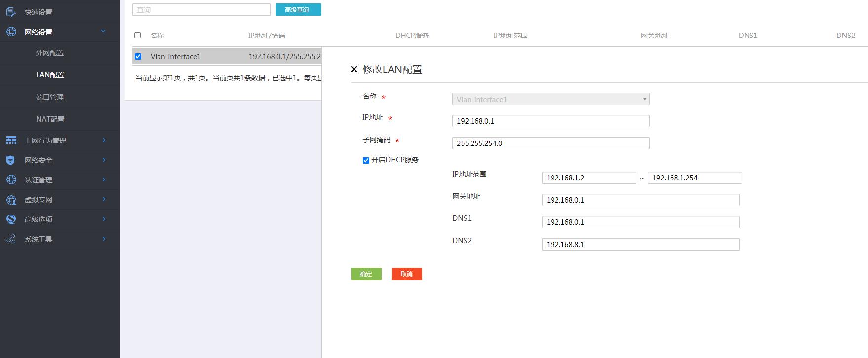Viewport: 868px width, 358px height.
Task: Click the 修改LAN配置 panel title
Action: tap(393, 70)
